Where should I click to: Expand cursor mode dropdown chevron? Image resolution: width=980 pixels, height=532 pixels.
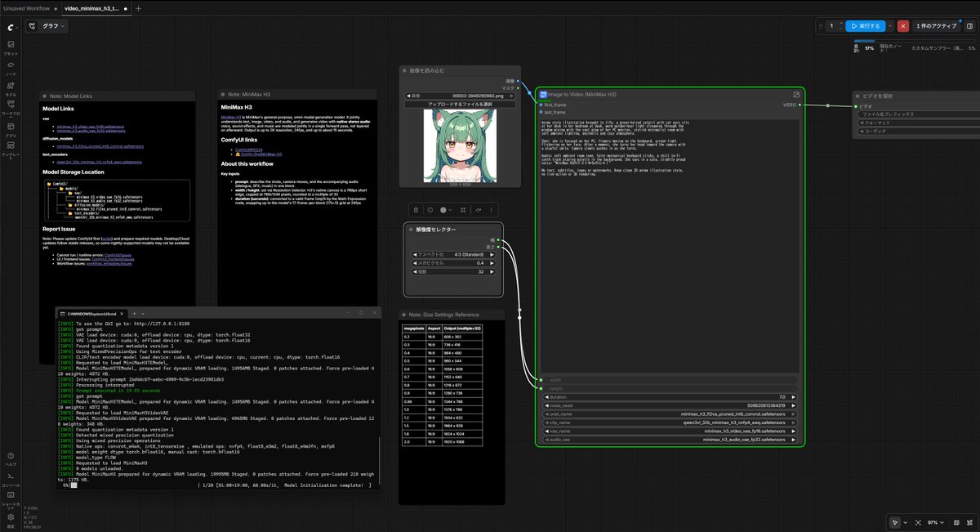(904, 521)
